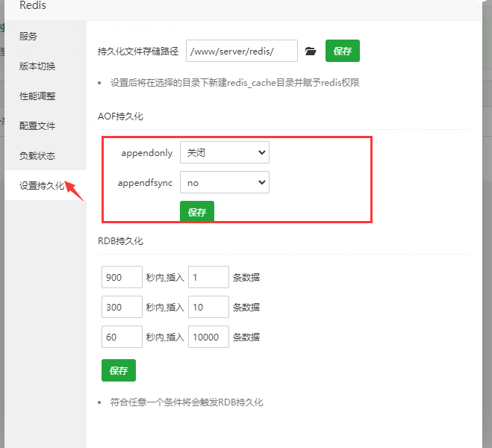Viewport: 492px width, 448px height.
Task: Click the redis_cache directory hint text
Action: [234, 83]
